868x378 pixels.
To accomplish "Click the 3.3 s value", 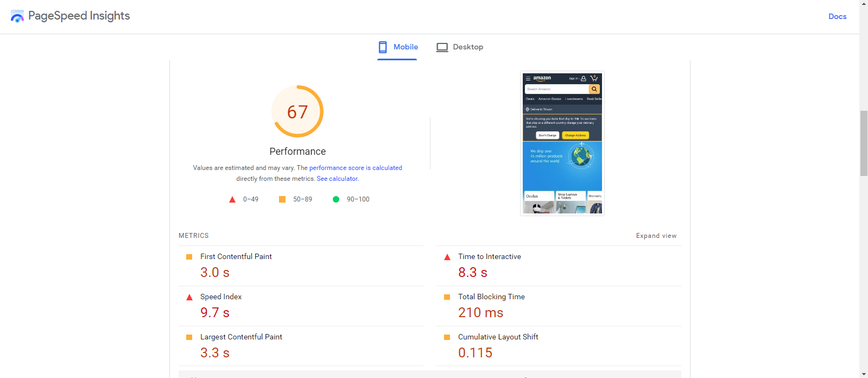I will click(215, 353).
